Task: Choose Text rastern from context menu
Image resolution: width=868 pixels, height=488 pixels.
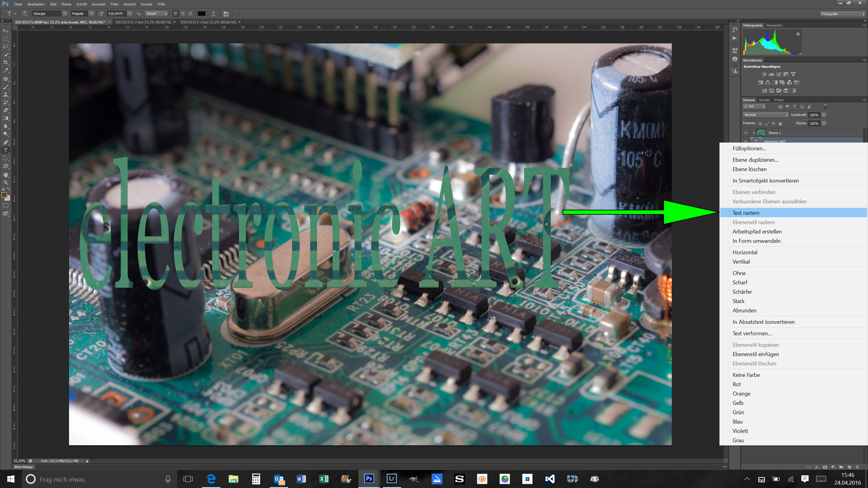Action: (x=746, y=213)
